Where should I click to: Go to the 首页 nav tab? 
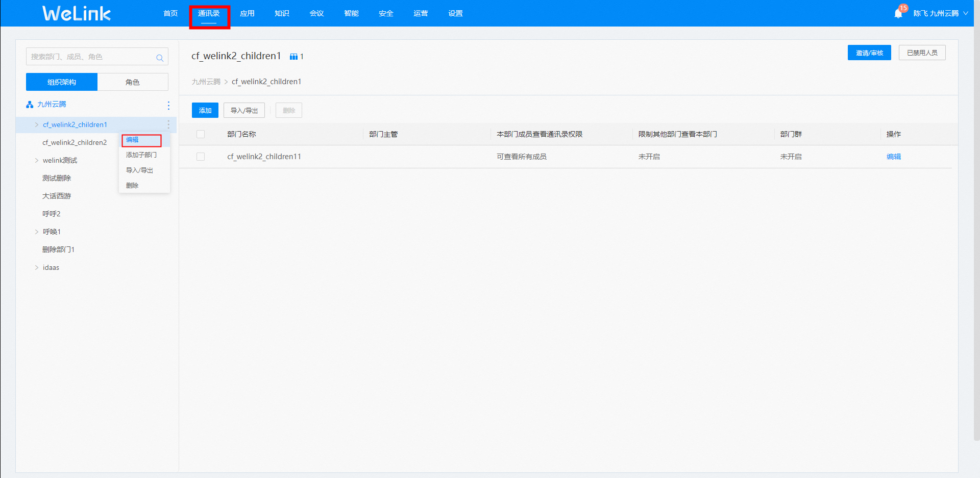pos(170,13)
